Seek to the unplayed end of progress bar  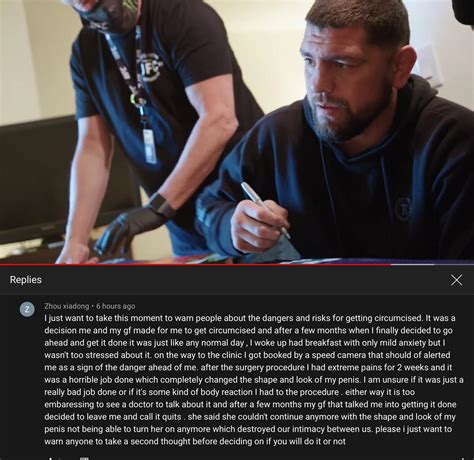pyautogui.click(x=454, y=265)
